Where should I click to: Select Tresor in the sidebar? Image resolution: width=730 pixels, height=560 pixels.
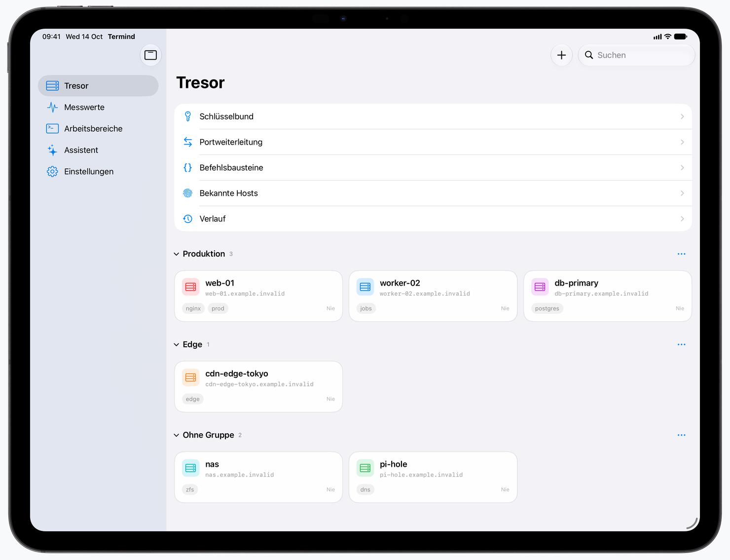98,86
